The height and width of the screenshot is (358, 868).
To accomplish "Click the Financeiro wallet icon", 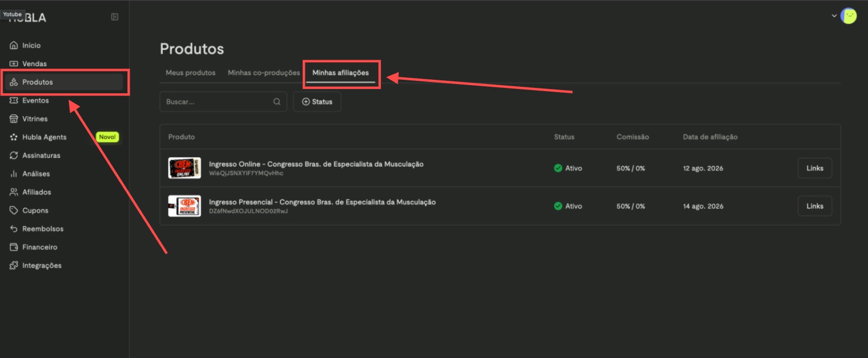I will tap(14, 247).
